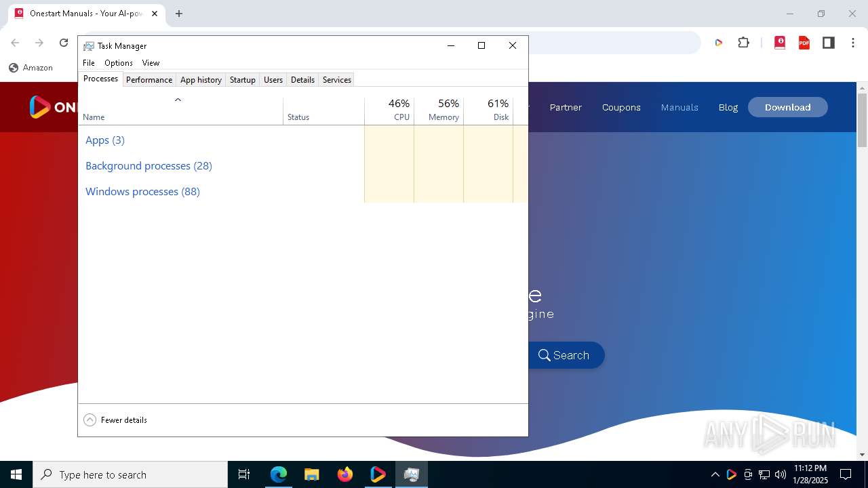
Task: Select the Processes tab
Action: point(100,79)
